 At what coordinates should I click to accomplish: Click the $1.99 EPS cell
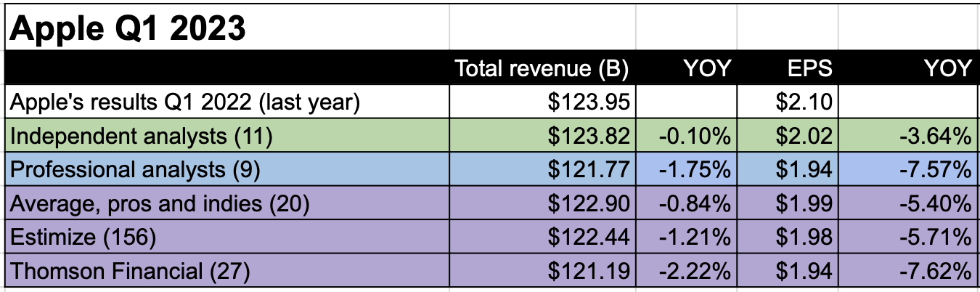(804, 204)
